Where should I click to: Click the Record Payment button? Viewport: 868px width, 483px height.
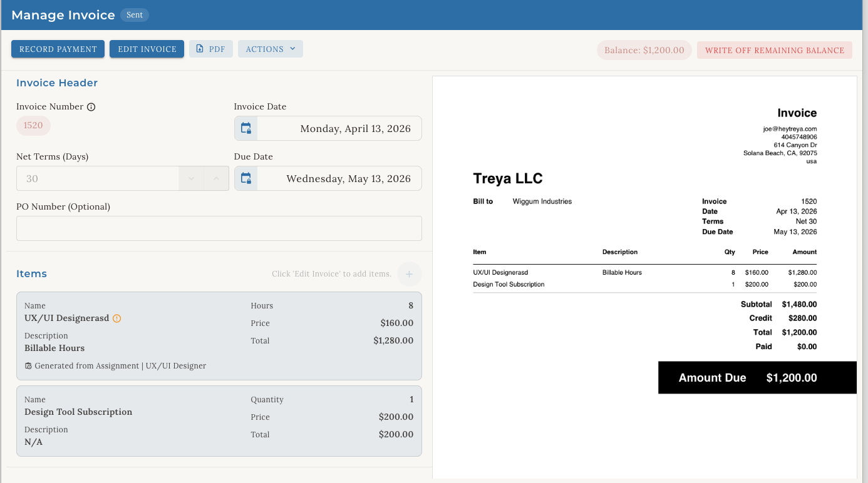coord(58,49)
